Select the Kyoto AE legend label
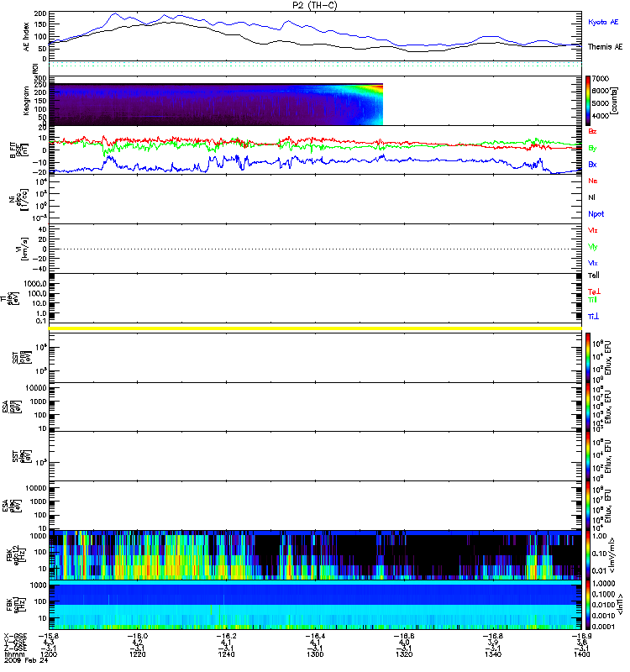The image size is (630, 672). [603, 22]
